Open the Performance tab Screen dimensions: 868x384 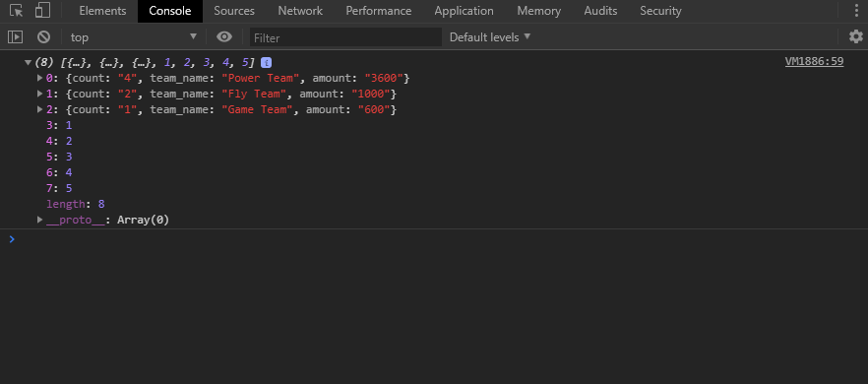coord(379,11)
